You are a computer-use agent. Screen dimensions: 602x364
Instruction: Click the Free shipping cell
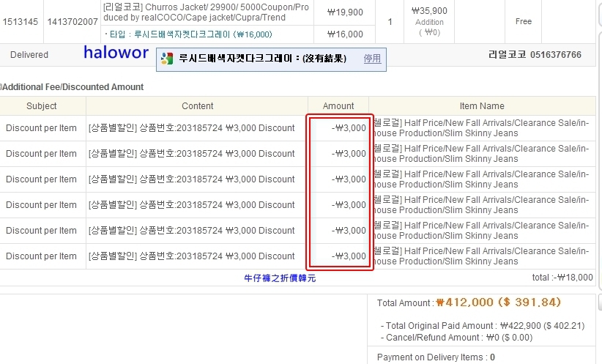point(524,21)
